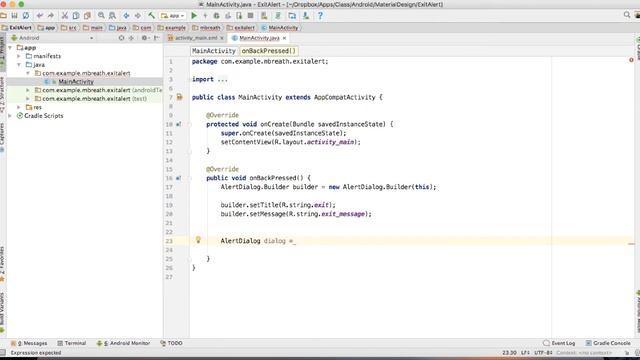Screen dimensions: 640x360
Task: Open the app run configuration dropdown
Action: (173, 16)
